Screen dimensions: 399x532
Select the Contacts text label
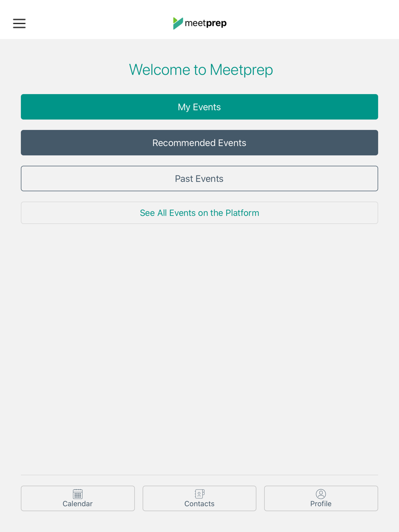point(199,504)
